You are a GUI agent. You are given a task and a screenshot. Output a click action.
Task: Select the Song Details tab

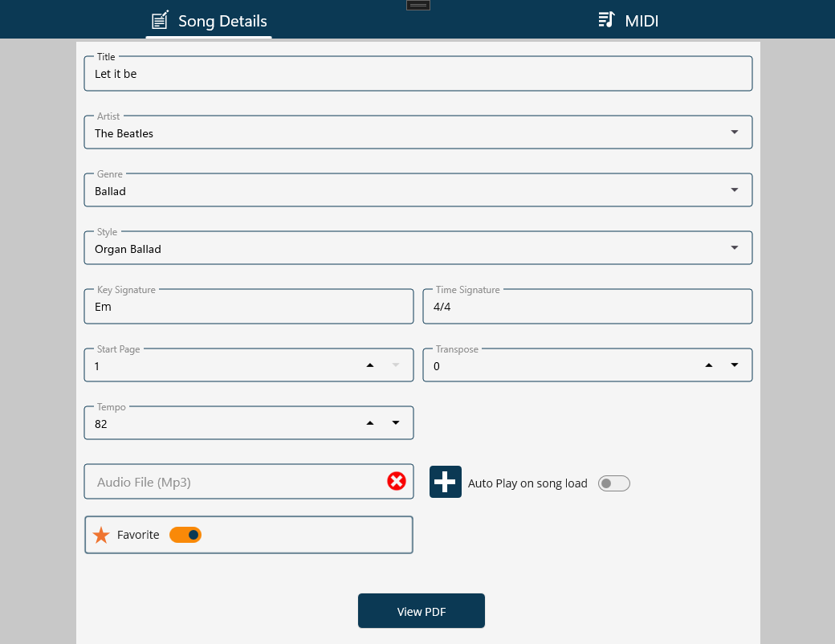point(209,21)
